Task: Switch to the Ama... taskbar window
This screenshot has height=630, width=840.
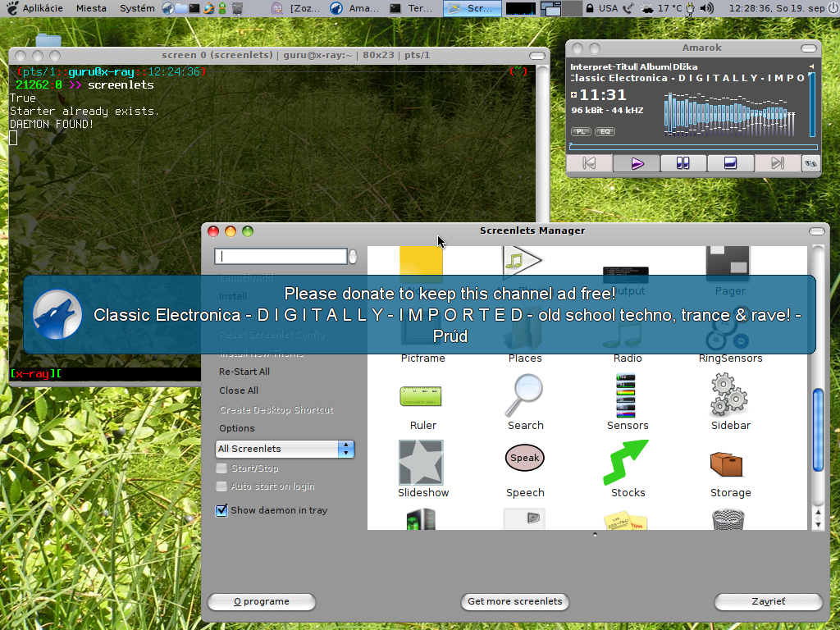Action: tap(355, 8)
